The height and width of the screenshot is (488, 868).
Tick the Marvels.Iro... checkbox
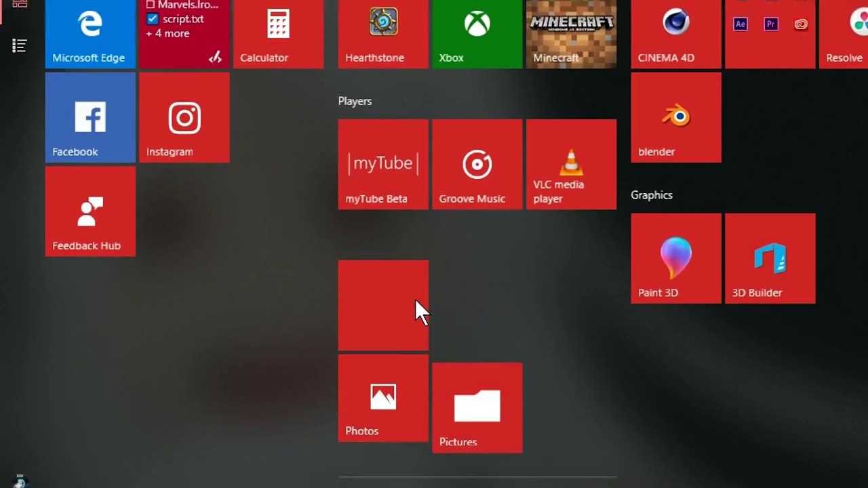(151, 5)
